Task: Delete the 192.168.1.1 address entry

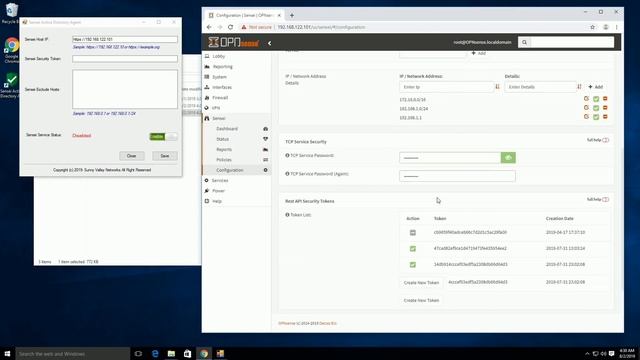Action: pos(605,117)
